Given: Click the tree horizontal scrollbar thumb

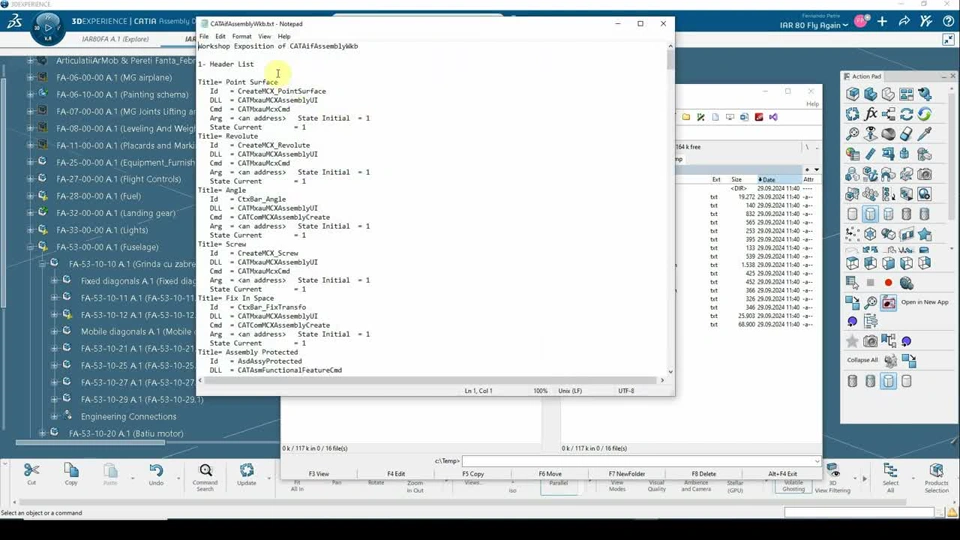Looking at the screenshot, I should (x=90, y=442).
